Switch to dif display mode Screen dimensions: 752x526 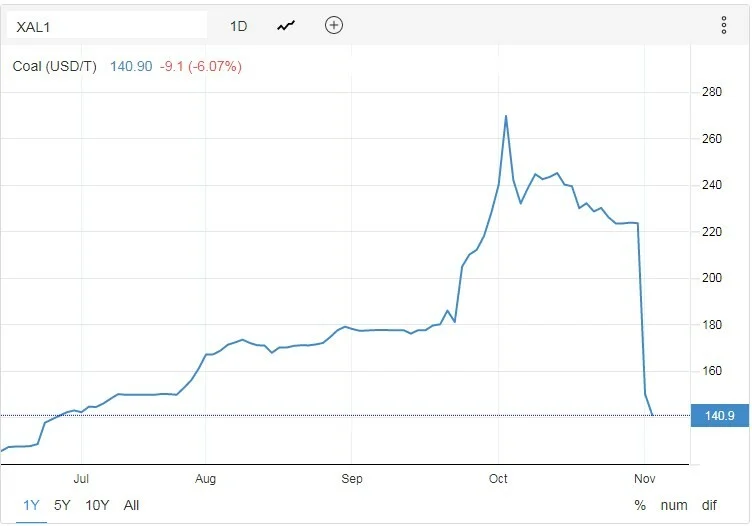tap(709, 505)
